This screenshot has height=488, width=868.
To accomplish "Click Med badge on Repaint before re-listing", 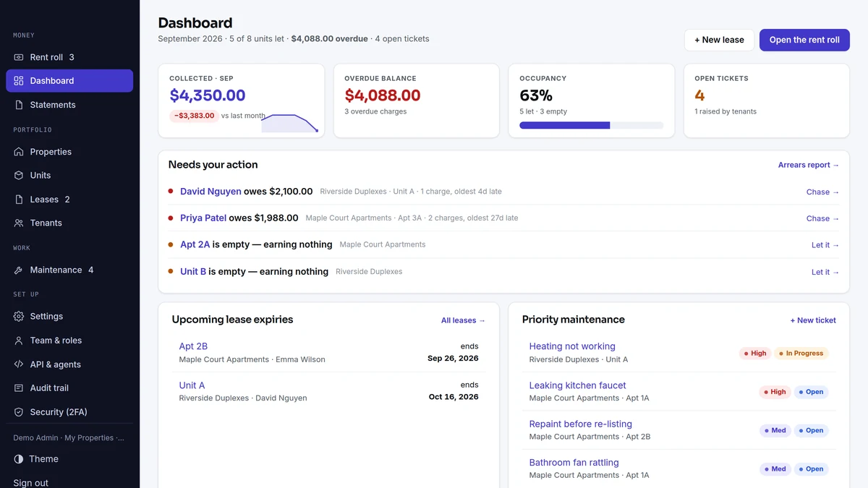I will 775,430.
